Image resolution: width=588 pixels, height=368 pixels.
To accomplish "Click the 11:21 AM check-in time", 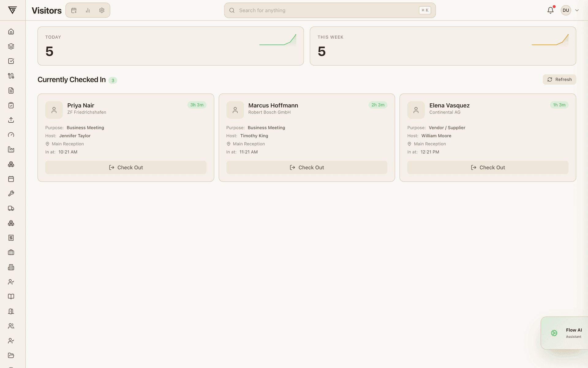I will (x=249, y=152).
